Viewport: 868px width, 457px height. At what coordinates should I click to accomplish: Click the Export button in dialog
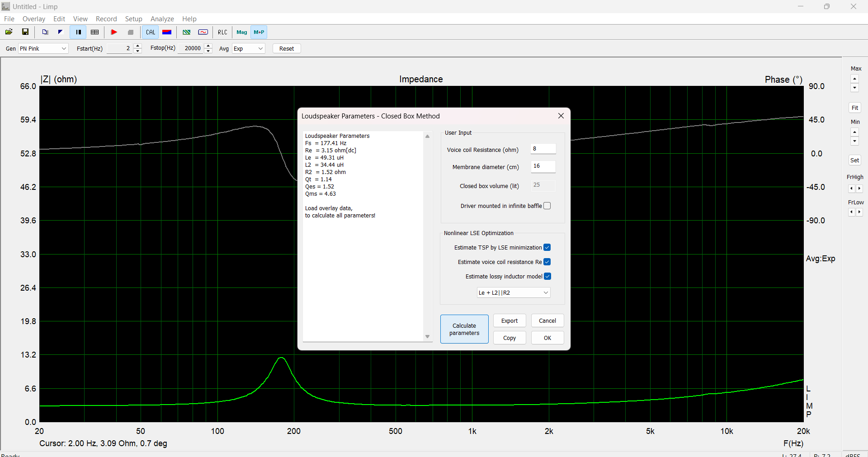(509, 320)
